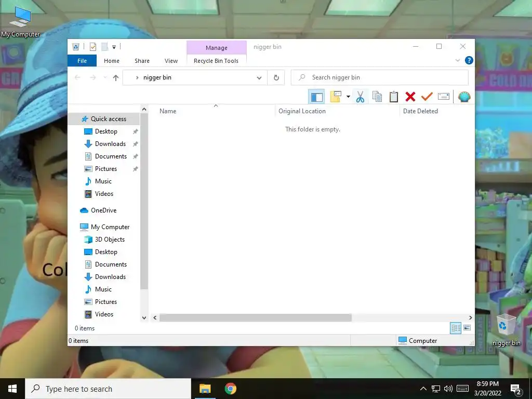Open Google Chrome from the taskbar
The width and height of the screenshot is (532, 399).
point(230,389)
